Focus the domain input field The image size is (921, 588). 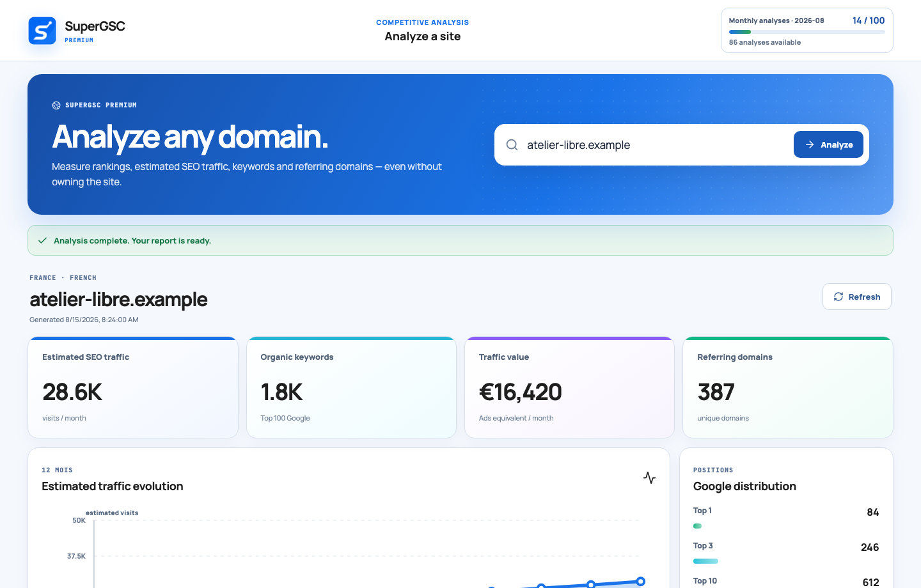pyautogui.click(x=656, y=145)
